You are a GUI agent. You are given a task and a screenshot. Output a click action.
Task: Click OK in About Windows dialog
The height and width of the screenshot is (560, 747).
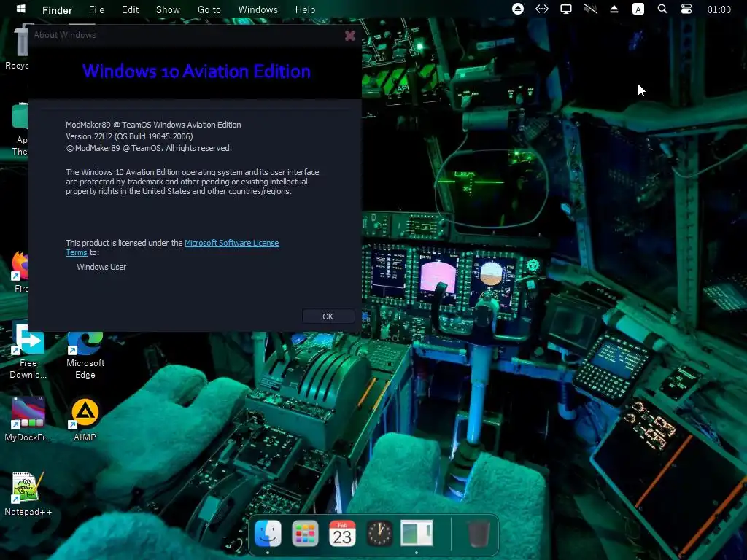coord(328,316)
